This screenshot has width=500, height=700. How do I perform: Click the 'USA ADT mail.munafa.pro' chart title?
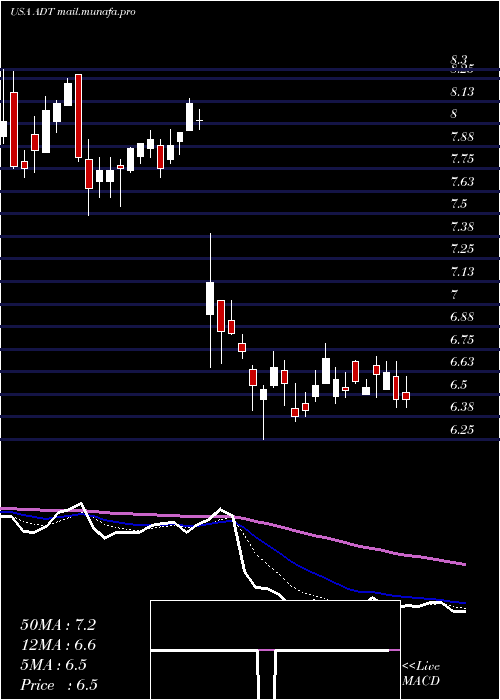73,12
